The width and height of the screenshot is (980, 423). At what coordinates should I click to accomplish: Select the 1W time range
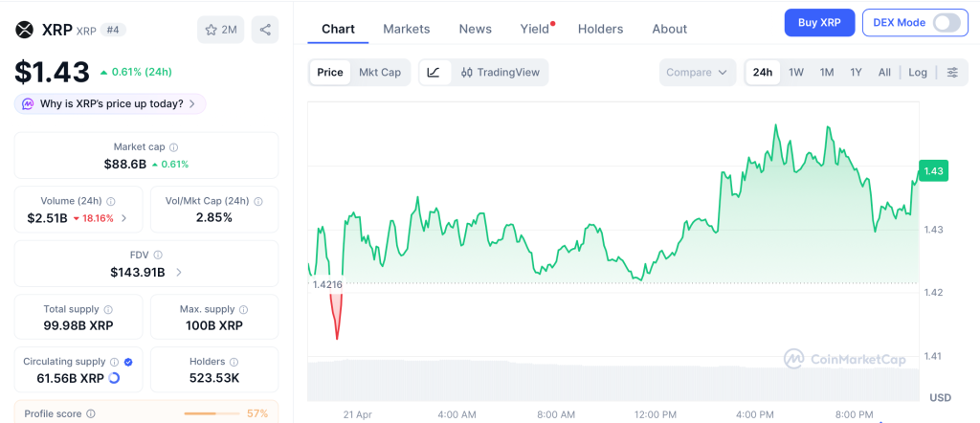tap(795, 73)
